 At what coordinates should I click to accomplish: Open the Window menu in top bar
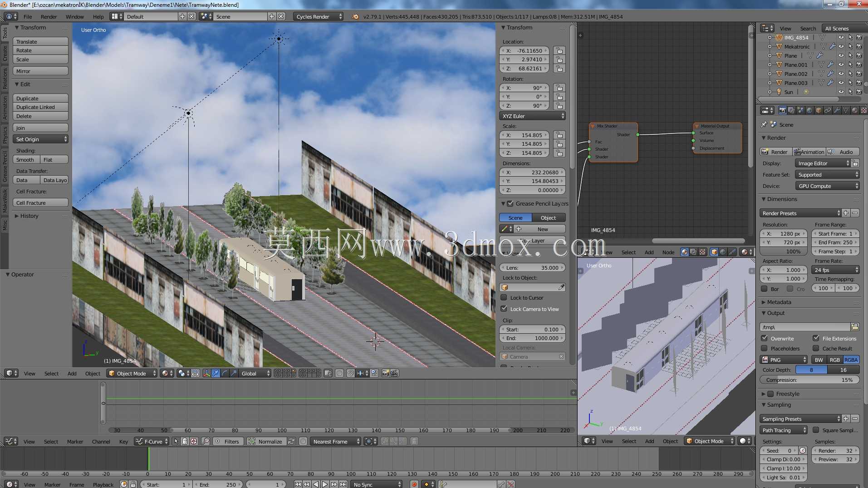(74, 17)
